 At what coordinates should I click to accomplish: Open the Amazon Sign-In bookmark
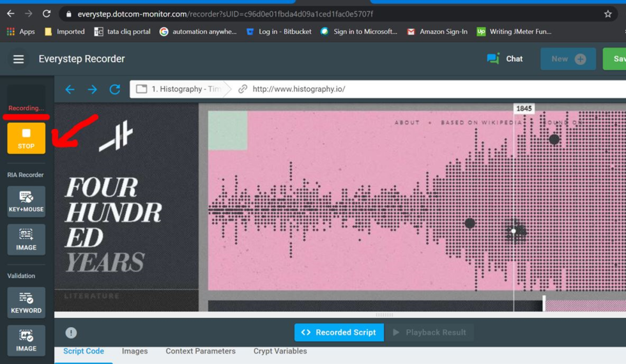[437, 31]
